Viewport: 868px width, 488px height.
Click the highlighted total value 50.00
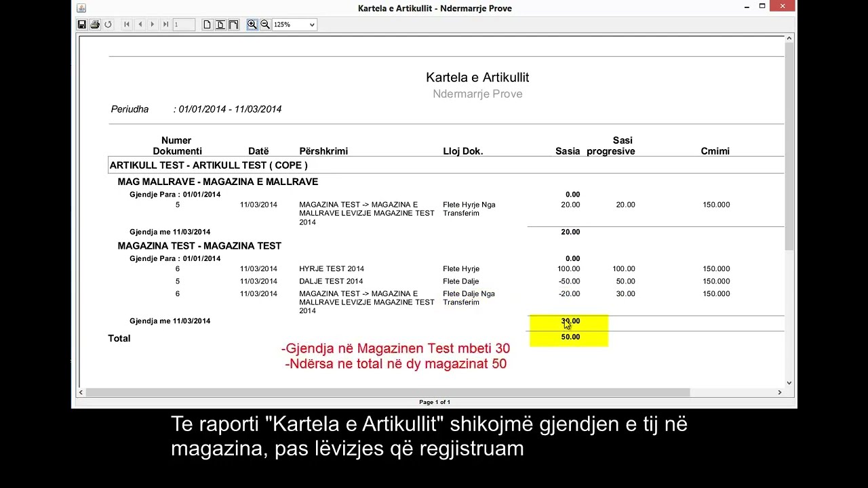(x=570, y=337)
